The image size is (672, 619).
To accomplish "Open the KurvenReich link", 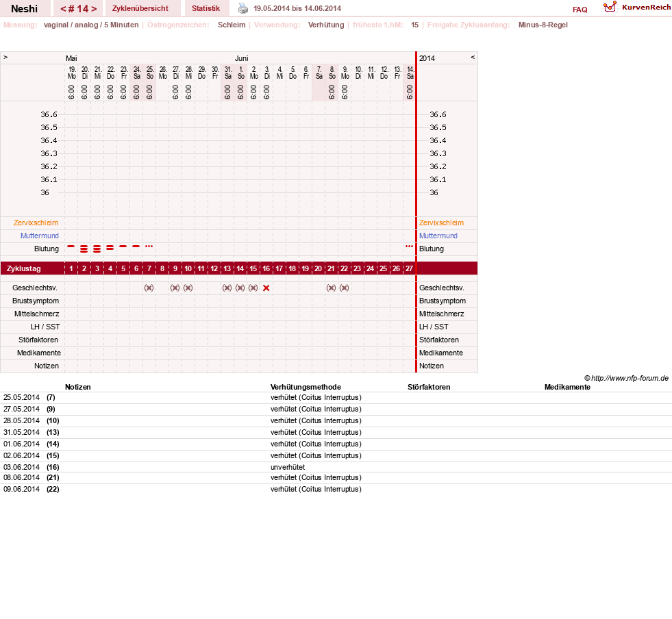I will tap(646, 8).
